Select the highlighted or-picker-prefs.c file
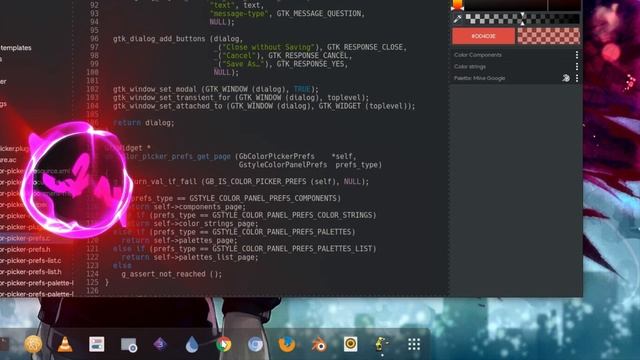This screenshot has height=360, width=640. tap(25, 238)
